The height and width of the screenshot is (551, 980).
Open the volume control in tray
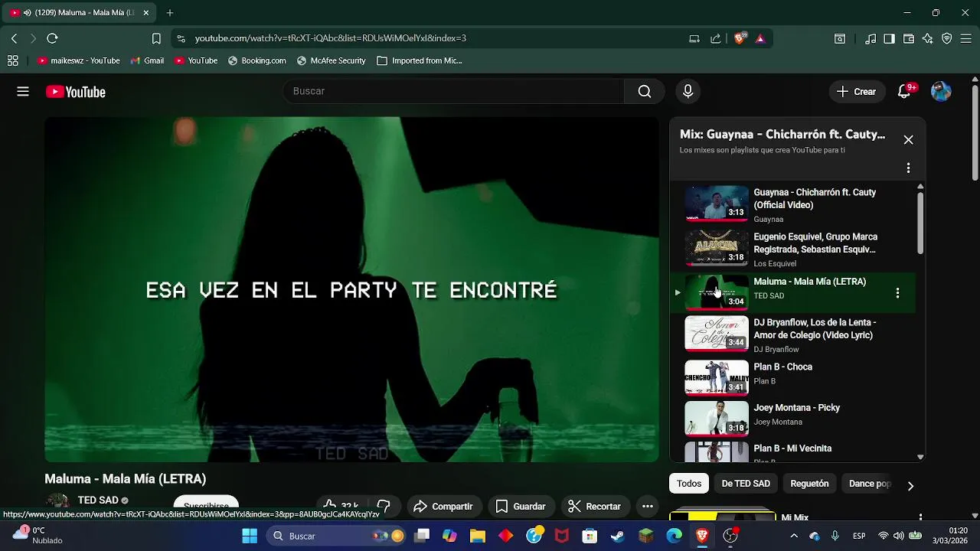pos(899,536)
